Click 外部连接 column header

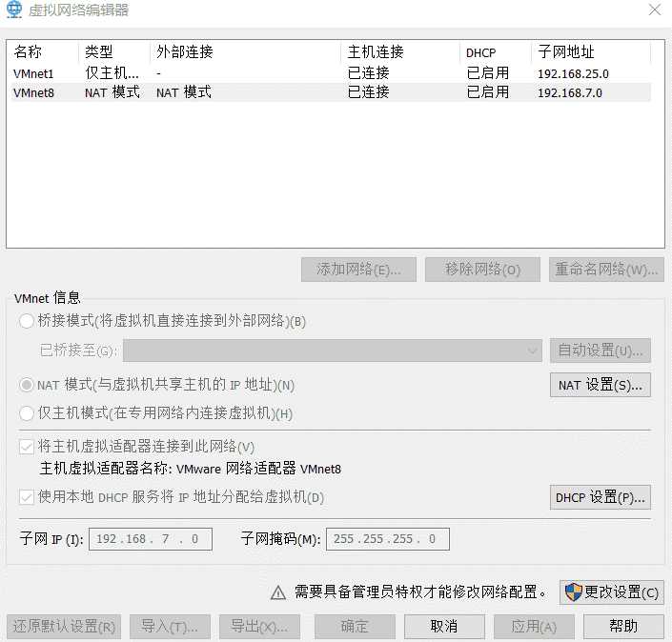point(185,51)
